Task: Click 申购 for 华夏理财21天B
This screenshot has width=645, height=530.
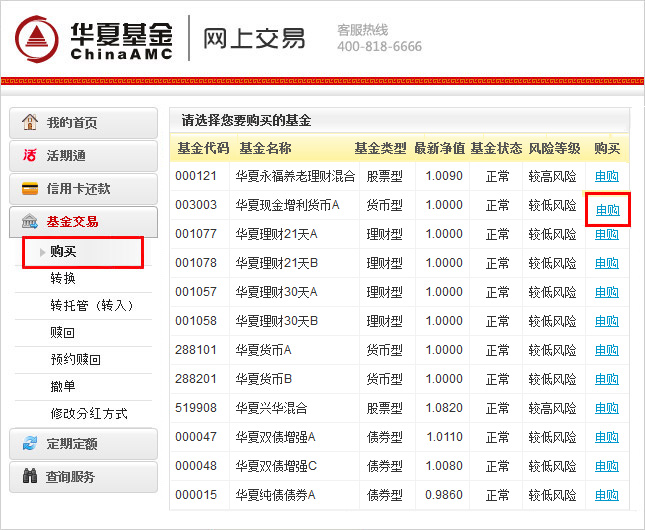Action: pyautogui.click(x=607, y=263)
